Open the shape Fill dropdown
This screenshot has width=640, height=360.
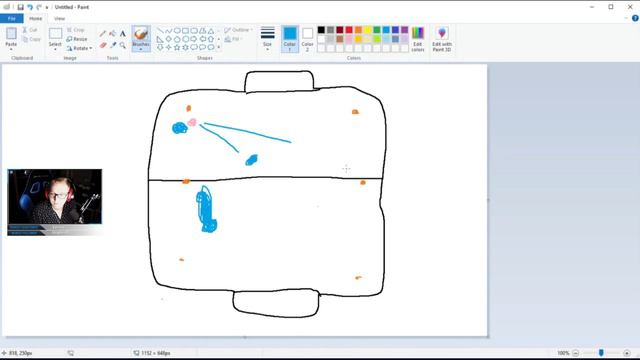pyautogui.click(x=233, y=39)
